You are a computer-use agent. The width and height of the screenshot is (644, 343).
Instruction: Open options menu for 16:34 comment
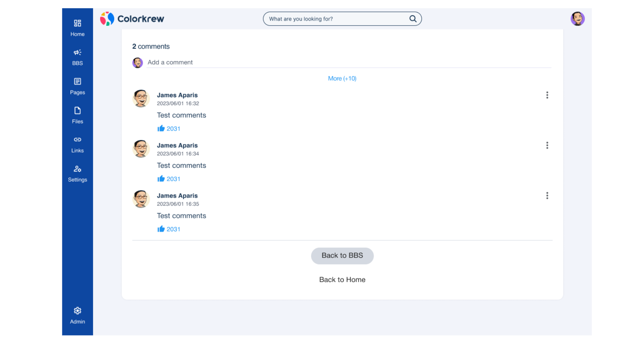pos(547,145)
